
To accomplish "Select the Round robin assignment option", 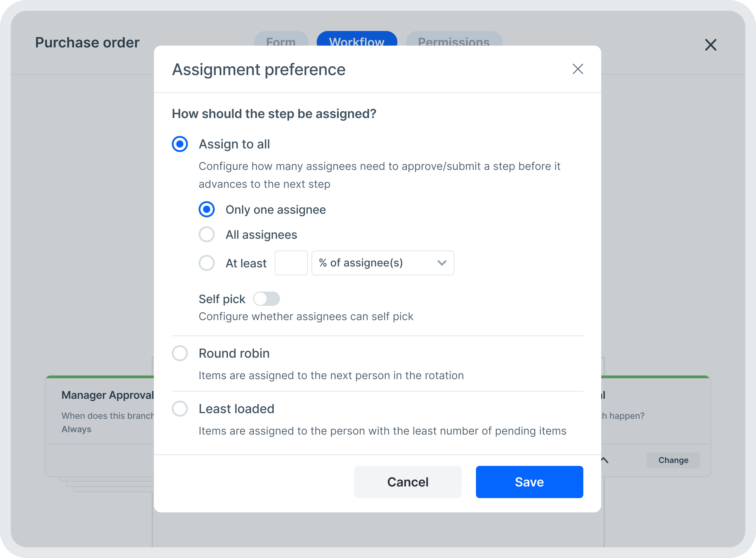I will tap(180, 352).
